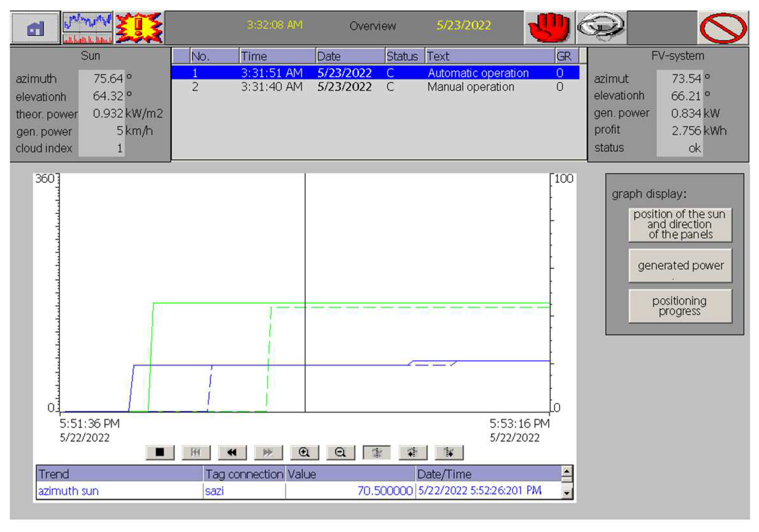Click the home screen icon

(x=35, y=28)
